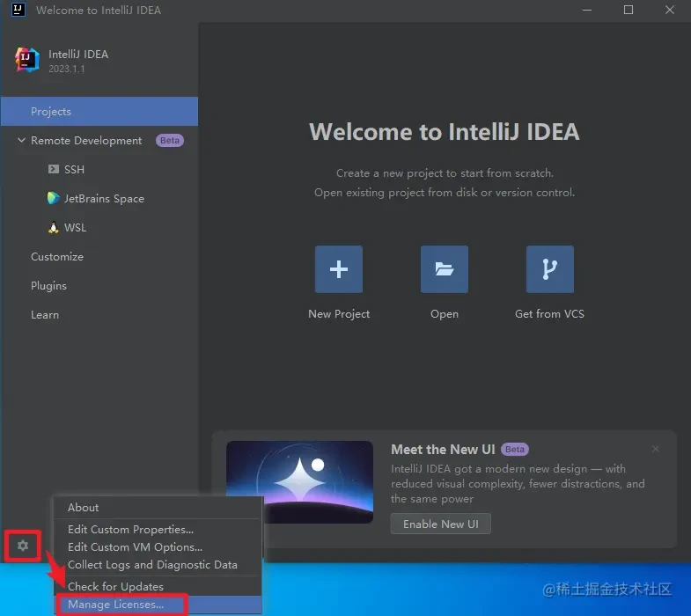Select SSH under Remote Development
Viewport: 691px width, 616px height.
74,169
